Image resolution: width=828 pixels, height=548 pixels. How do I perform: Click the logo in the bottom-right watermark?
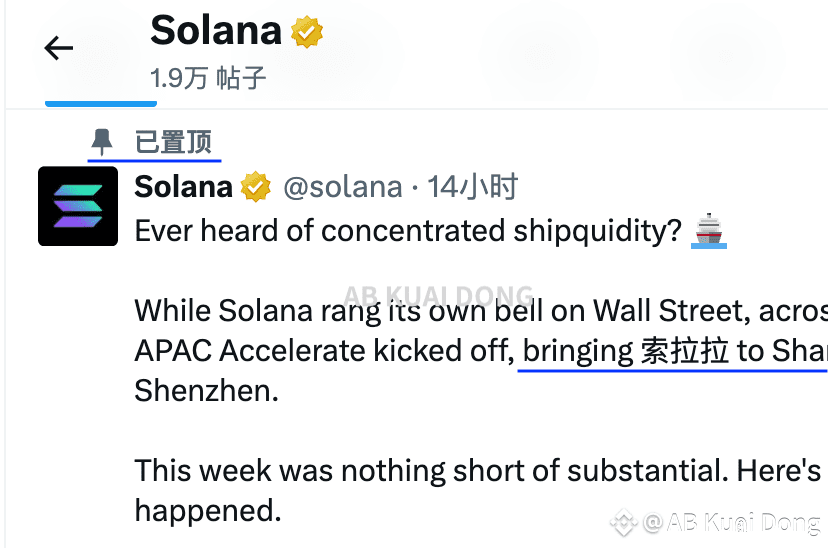(x=624, y=521)
